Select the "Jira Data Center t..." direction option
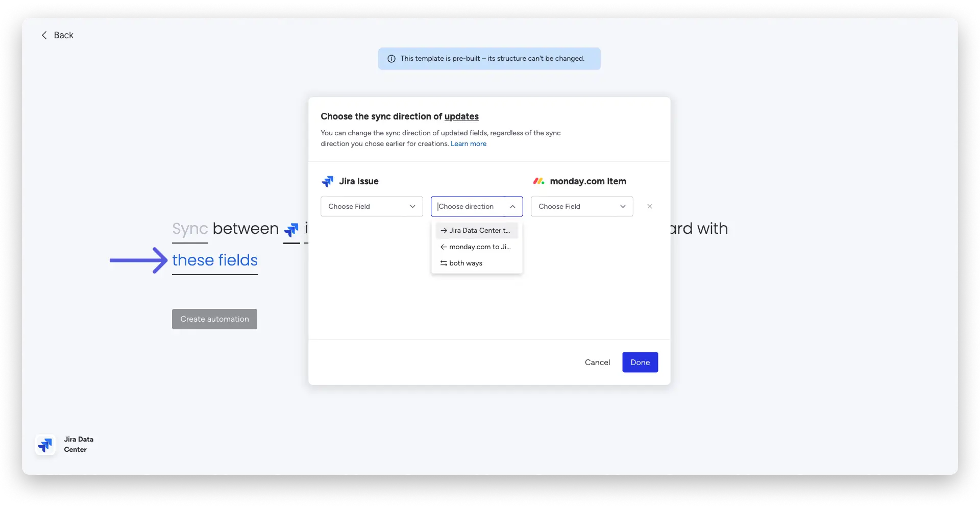The width and height of the screenshot is (980, 508). point(477,230)
